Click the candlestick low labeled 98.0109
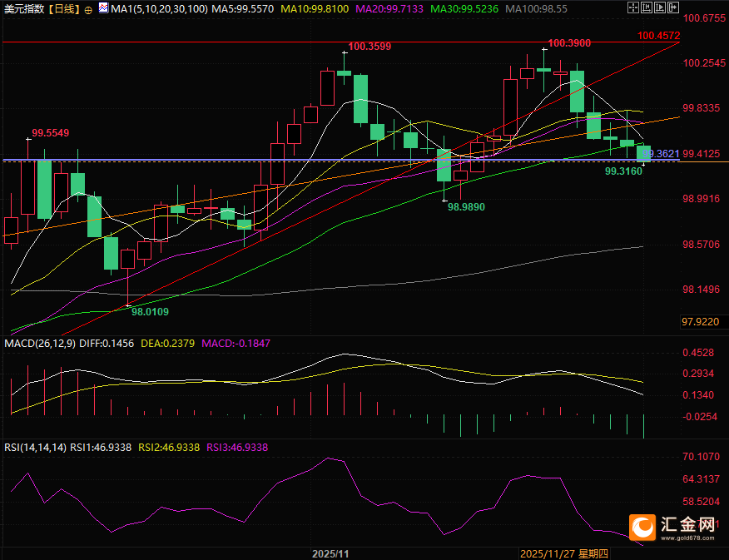The height and width of the screenshot is (560, 729). [150, 311]
